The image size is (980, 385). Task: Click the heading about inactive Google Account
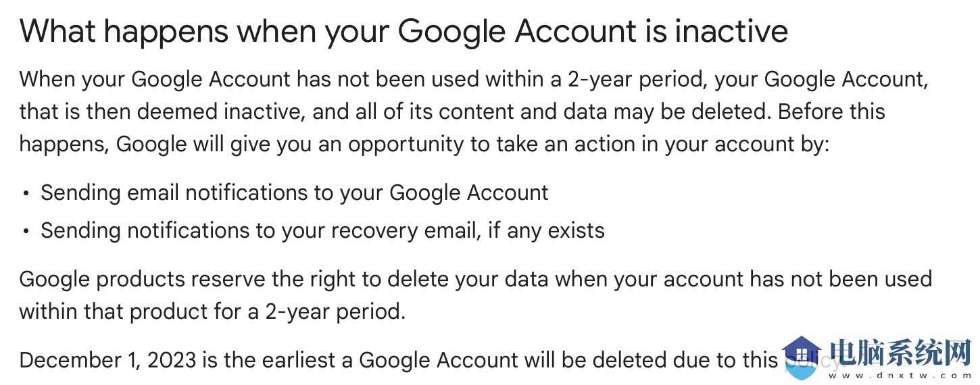pos(403,32)
